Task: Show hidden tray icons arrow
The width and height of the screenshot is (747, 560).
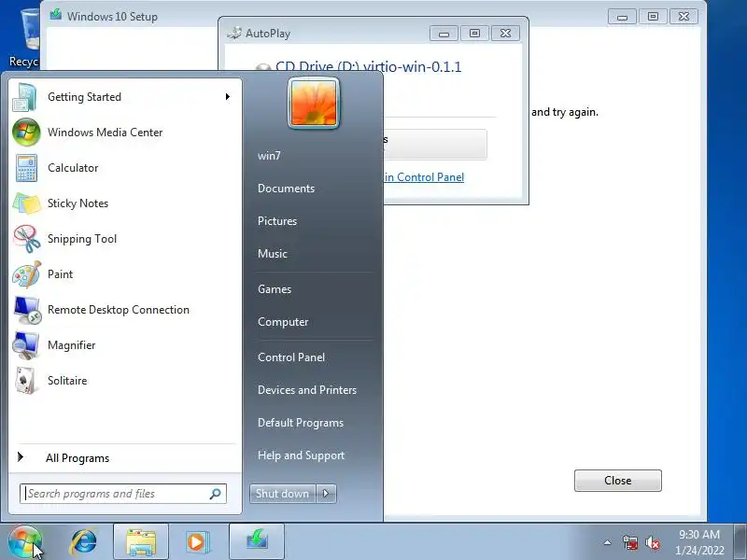Action: pyautogui.click(x=608, y=542)
